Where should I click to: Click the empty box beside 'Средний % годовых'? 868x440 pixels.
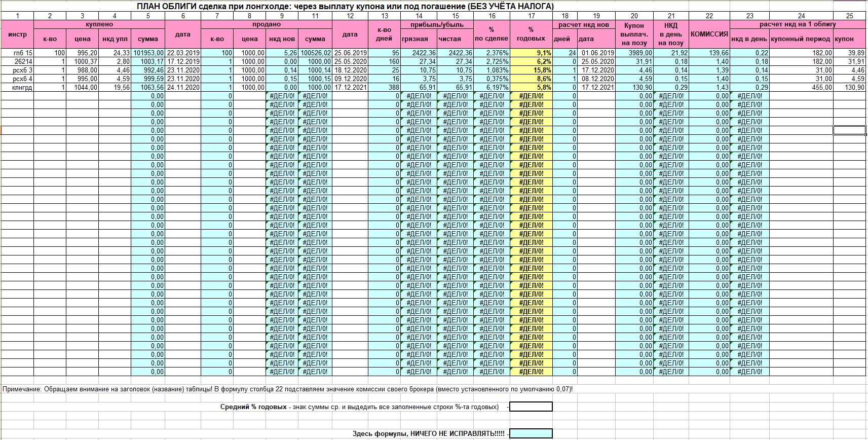pos(531,407)
